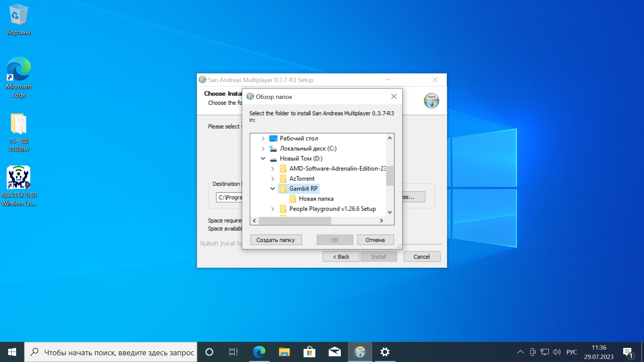Expand the People Playground v1.26.6 Setup node

tap(273, 209)
